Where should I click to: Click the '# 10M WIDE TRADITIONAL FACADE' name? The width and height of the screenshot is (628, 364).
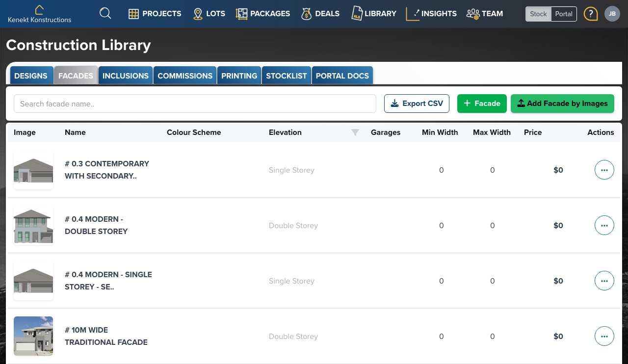tap(106, 336)
